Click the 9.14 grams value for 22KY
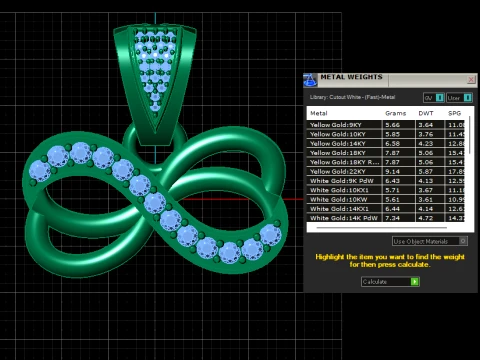Viewport: 480px width, 360px height. tap(392, 172)
